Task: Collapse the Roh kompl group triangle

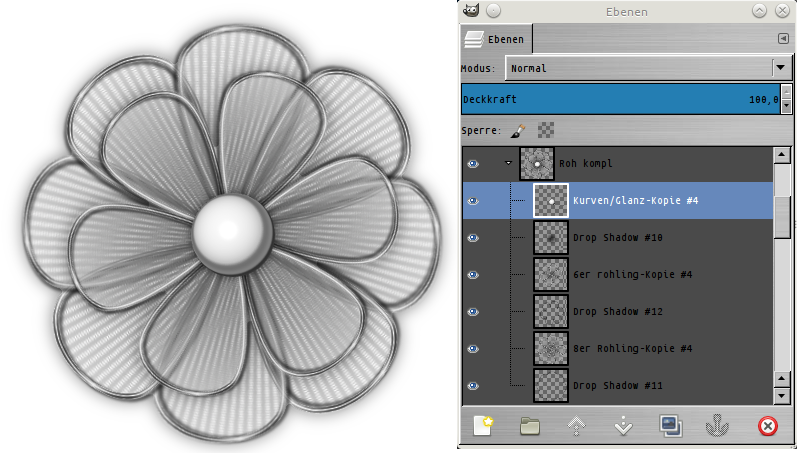Action: coord(508,163)
